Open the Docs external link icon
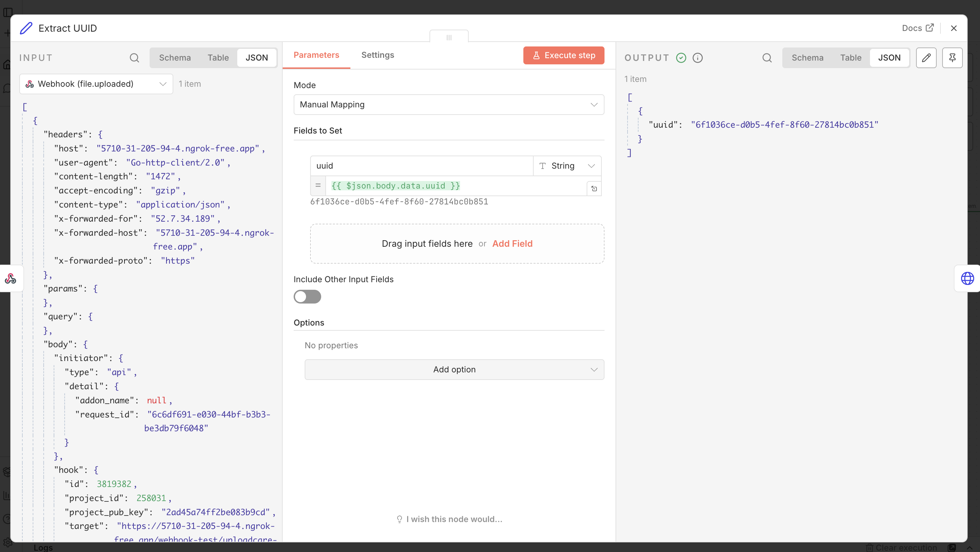This screenshot has width=980, height=552. pos(930,28)
